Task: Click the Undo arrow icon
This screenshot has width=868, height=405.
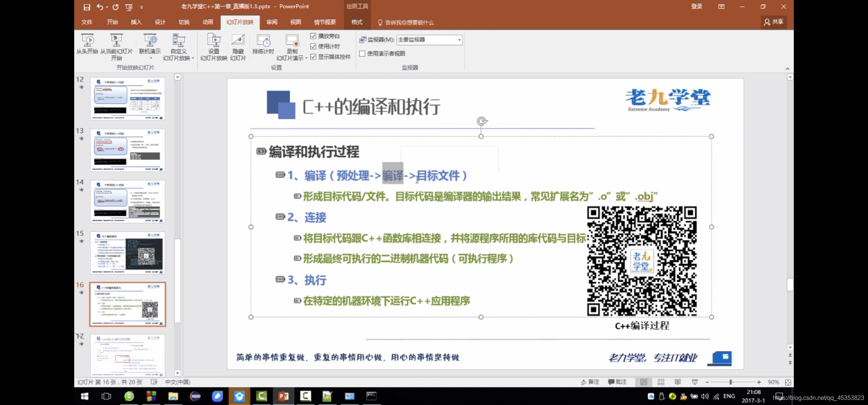Action: (x=100, y=7)
